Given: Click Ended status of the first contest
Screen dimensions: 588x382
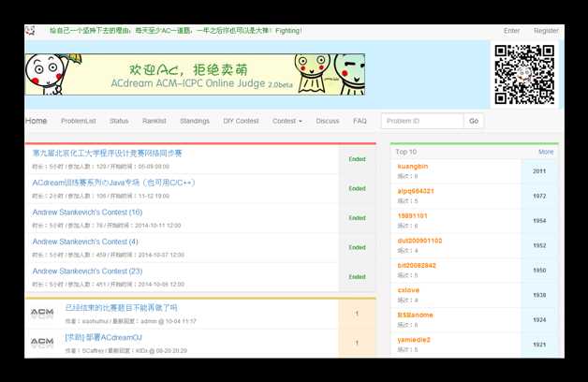Looking at the screenshot, I should 357,159.
